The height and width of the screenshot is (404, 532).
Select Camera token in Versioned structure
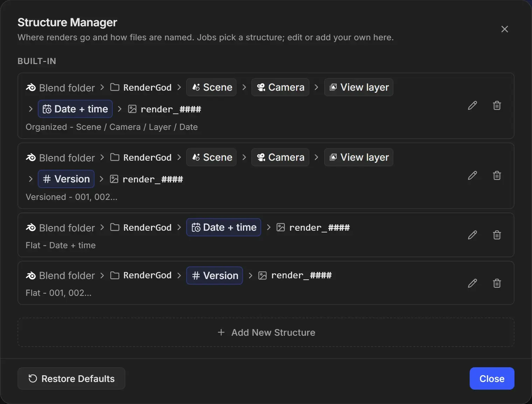280,157
